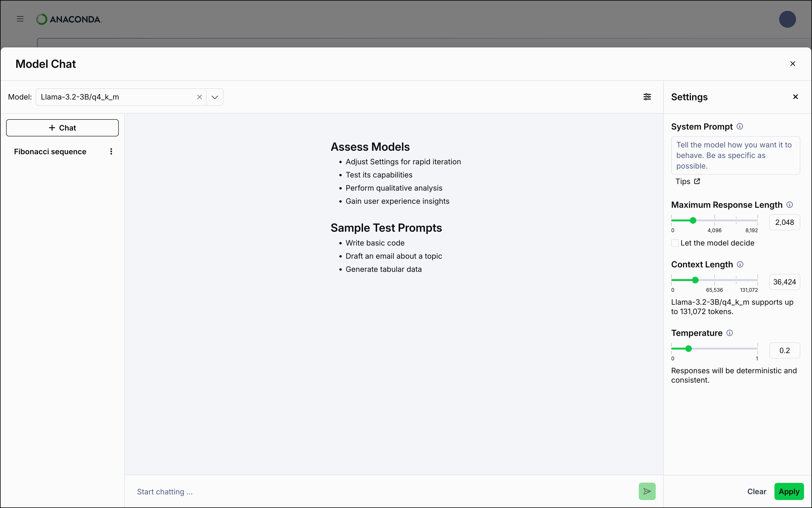The height and width of the screenshot is (508, 812).
Task: Click the Anaconda logo
Action: tap(69, 19)
